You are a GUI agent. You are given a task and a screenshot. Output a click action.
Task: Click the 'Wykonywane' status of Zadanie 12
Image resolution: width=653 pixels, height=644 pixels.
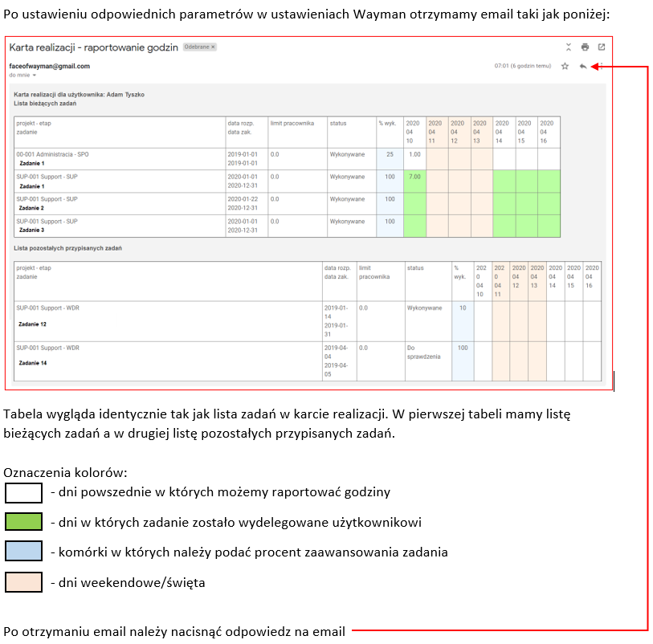[424, 308]
